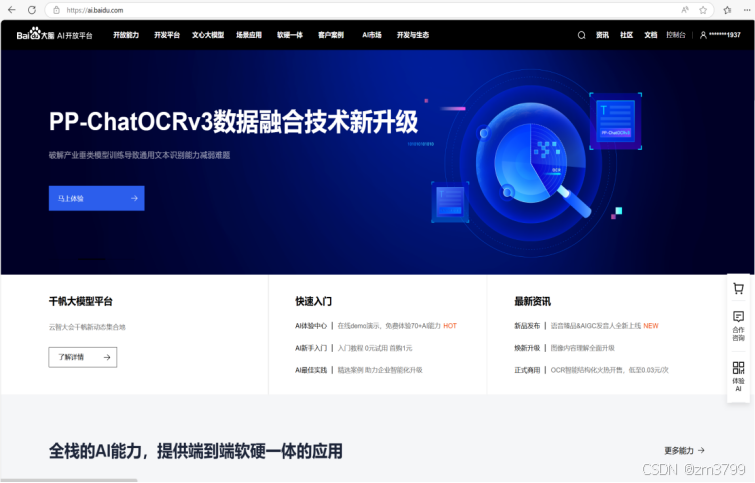This screenshot has height=483, width=755.
Task: Open the 体验AI QR code icon
Action: coord(738,376)
